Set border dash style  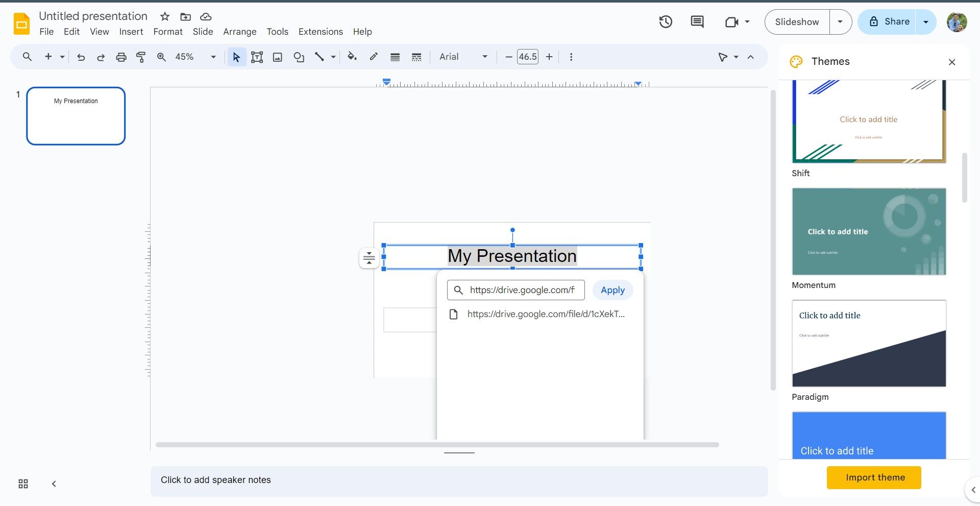[416, 57]
